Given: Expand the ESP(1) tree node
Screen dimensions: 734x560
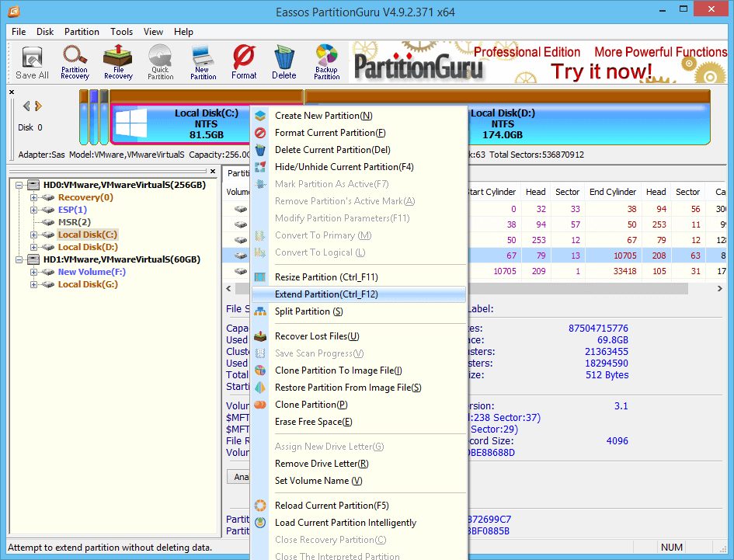Looking at the screenshot, I should (33, 210).
